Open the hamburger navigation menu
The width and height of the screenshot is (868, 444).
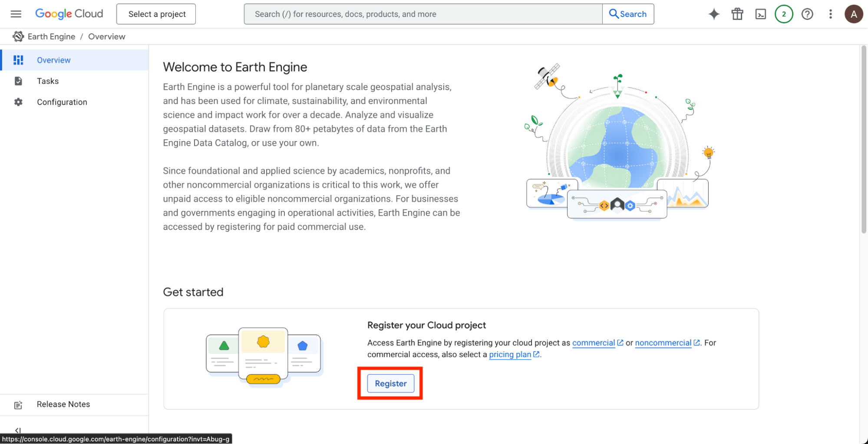point(16,14)
